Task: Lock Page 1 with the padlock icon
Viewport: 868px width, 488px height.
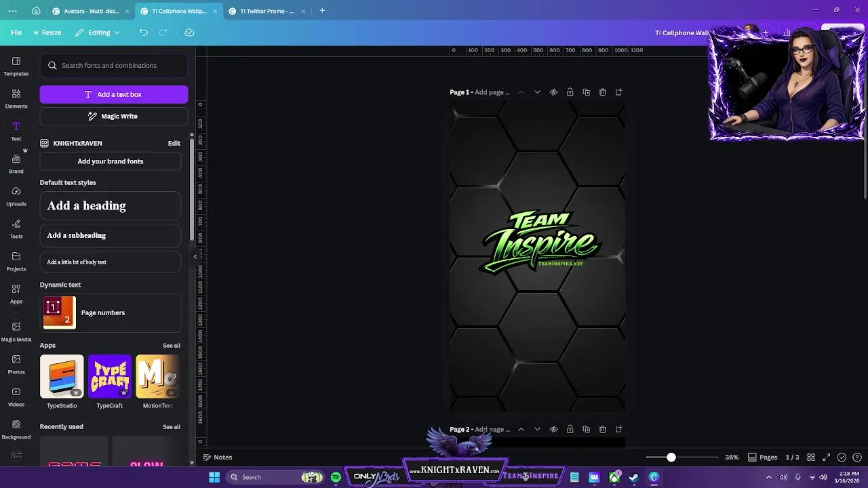Action: click(570, 92)
